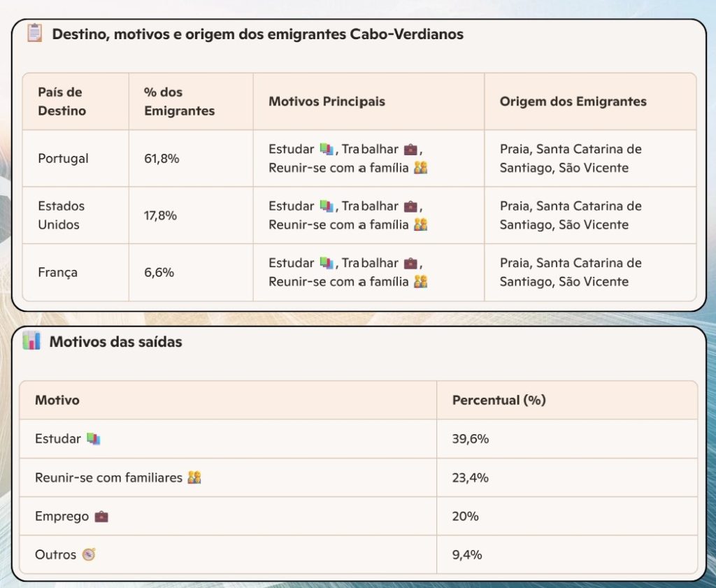Click the 17,8% value for Estados Unidos
The height and width of the screenshot is (588, 716).
pos(161,215)
